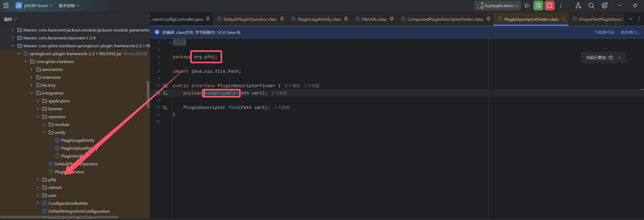Screen dimensions: 644x220
Task: Click the 3 个实现 hint after PluginDescriptorFinder
Action: 312,86
